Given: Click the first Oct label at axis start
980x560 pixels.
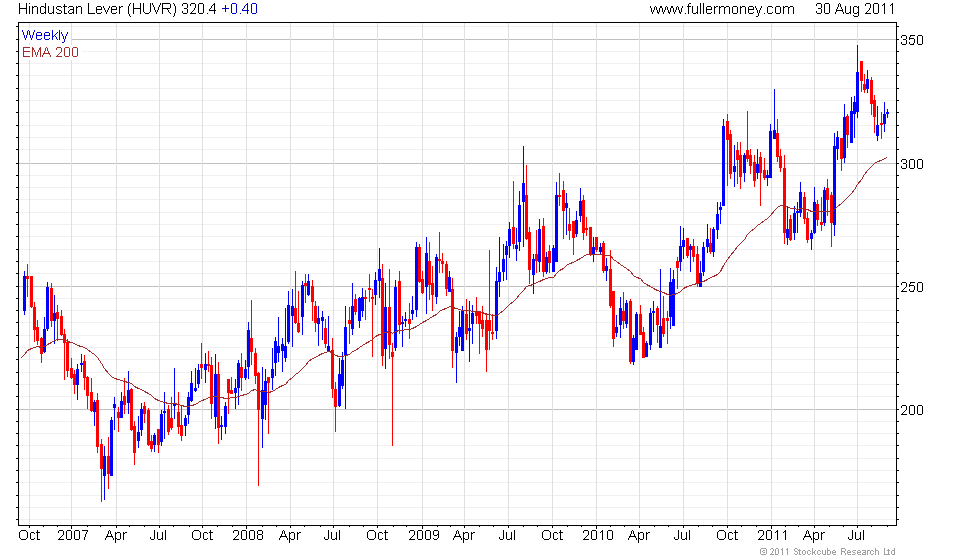Looking at the screenshot, I should pyautogui.click(x=29, y=536).
